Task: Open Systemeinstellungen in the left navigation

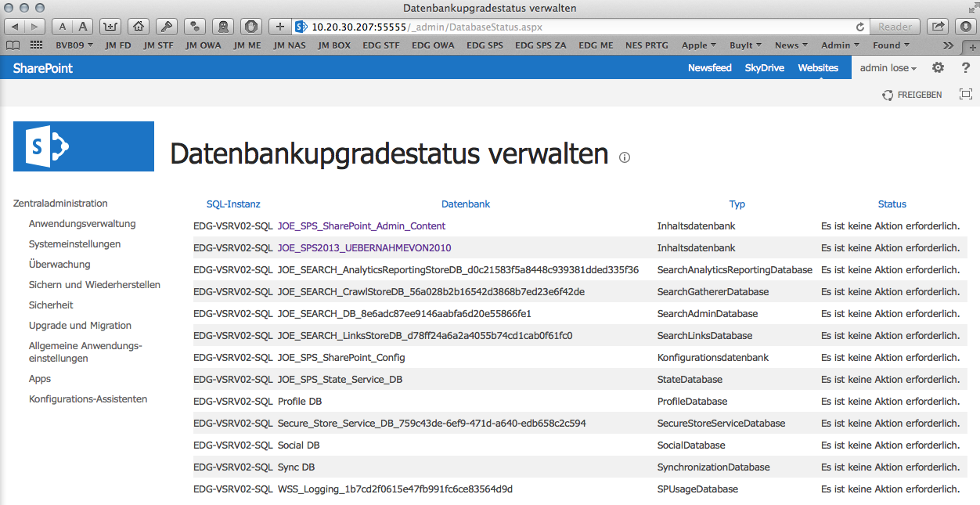Action: pyautogui.click(x=75, y=244)
